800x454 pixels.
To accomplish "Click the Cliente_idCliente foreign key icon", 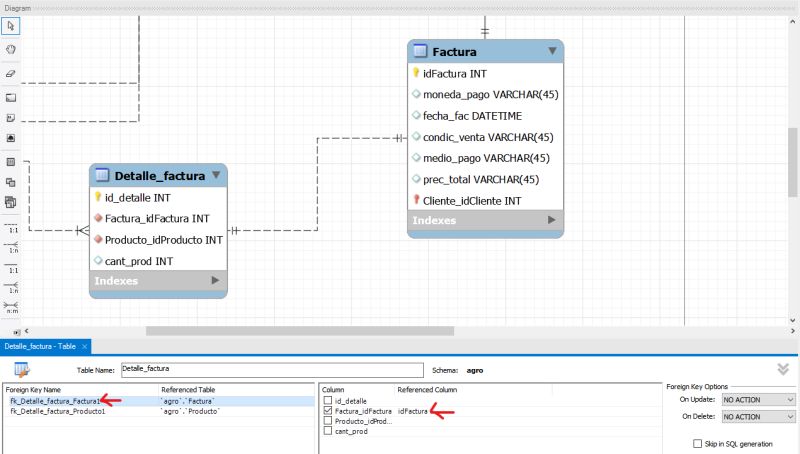I will coord(416,200).
